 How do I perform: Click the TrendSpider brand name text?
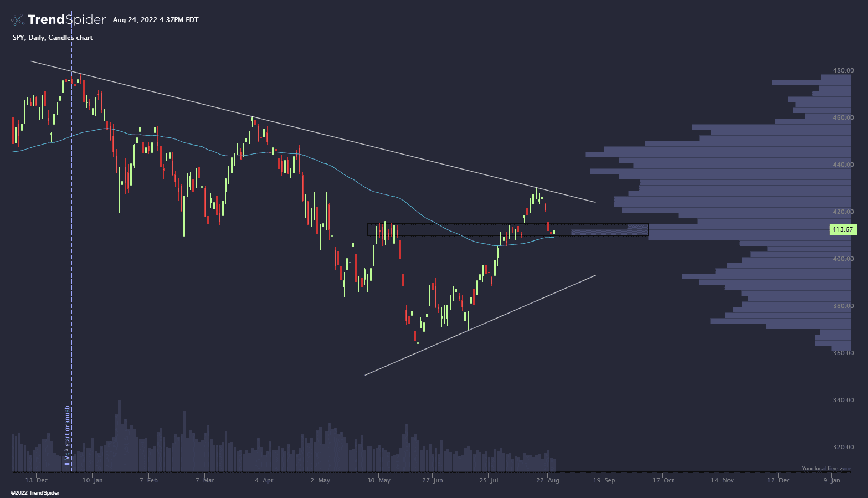coord(66,20)
